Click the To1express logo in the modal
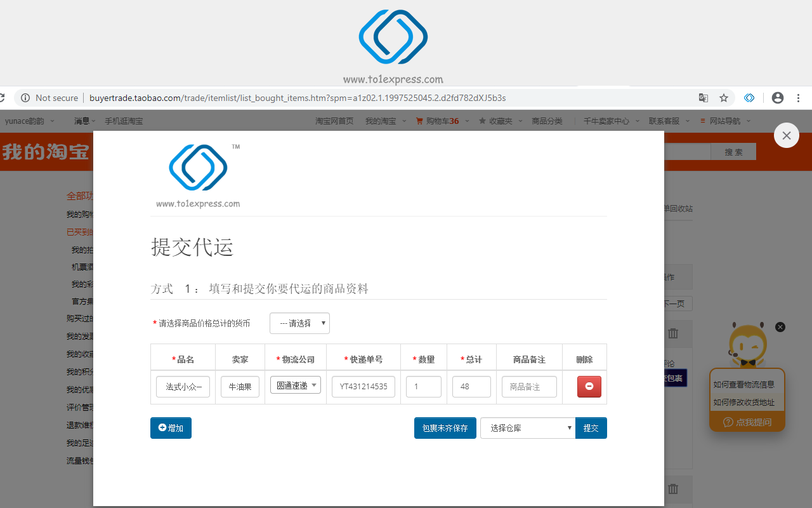Image resolution: width=812 pixels, height=508 pixels. pos(199,176)
